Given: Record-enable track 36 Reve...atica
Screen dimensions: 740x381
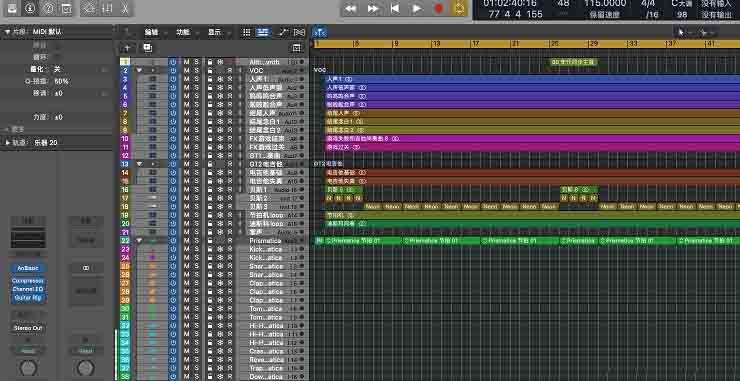Looking at the screenshot, I should [x=230, y=359].
